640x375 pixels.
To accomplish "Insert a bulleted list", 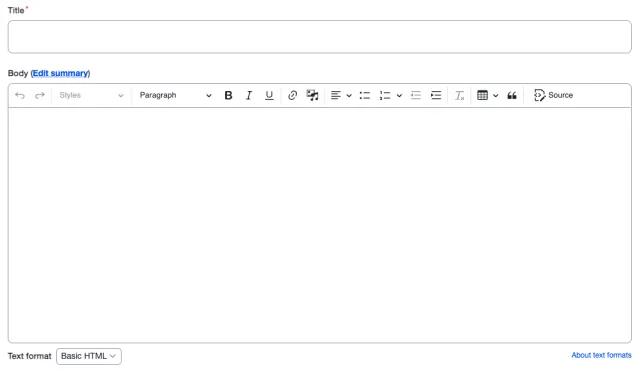I will pos(364,95).
